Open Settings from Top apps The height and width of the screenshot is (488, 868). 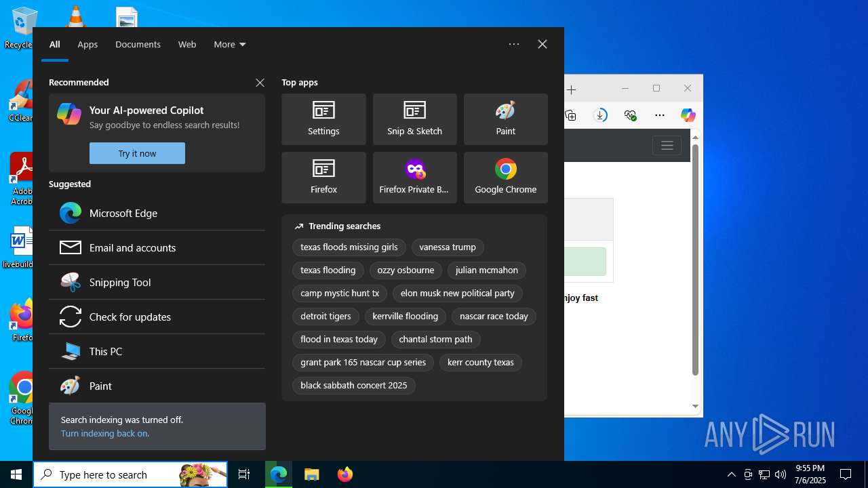pos(323,119)
